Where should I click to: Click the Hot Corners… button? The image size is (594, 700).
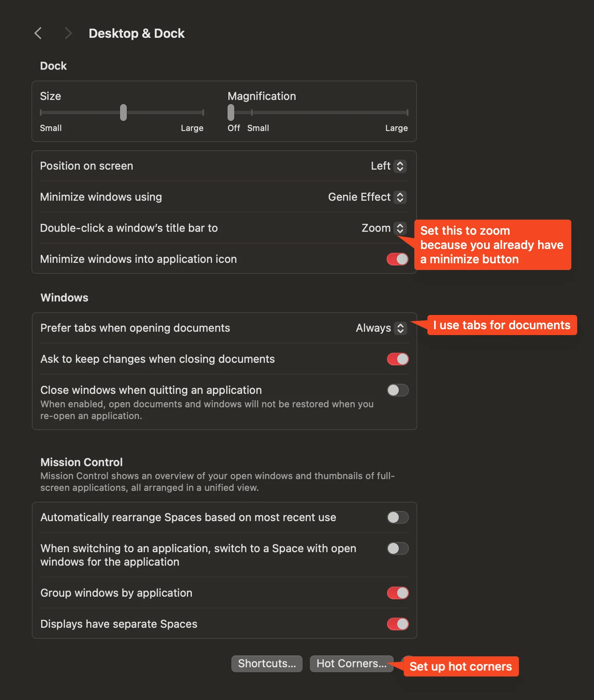tap(351, 664)
